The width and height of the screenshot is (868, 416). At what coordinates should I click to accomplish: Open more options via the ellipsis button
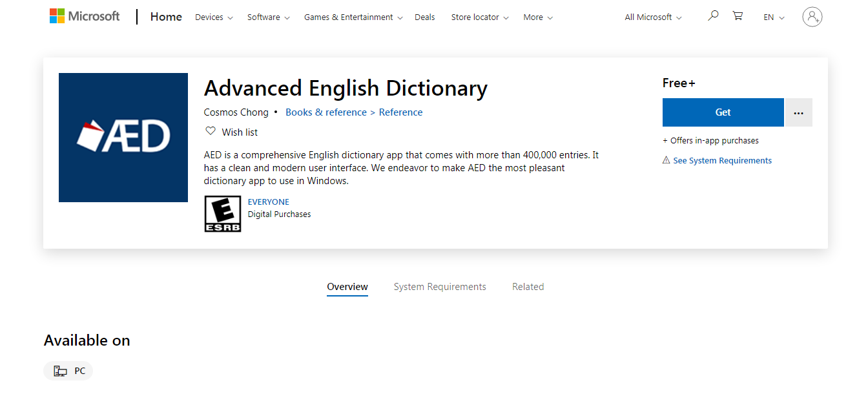798,112
